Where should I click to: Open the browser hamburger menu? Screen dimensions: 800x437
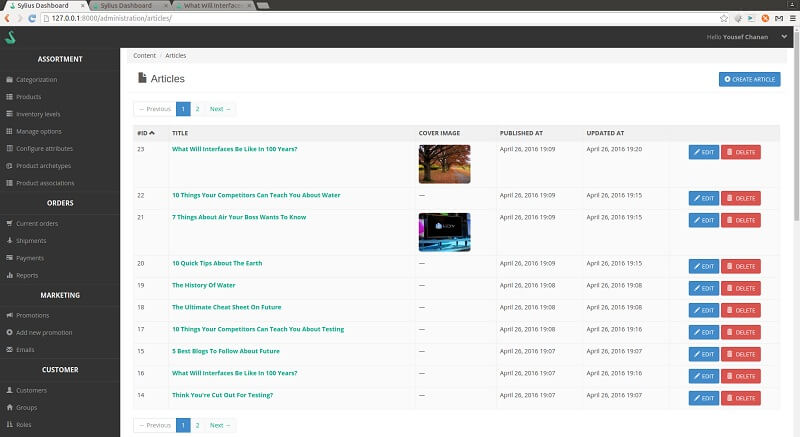pyautogui.click(x=792, y=18)
